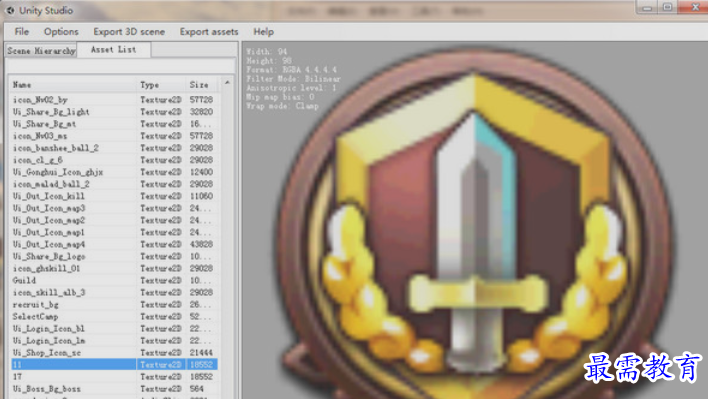Select the Ui_Share_Bg_logo asset row
Image resolution: width=708 pixels, height=399 pixels.
[x=114, y=256]
